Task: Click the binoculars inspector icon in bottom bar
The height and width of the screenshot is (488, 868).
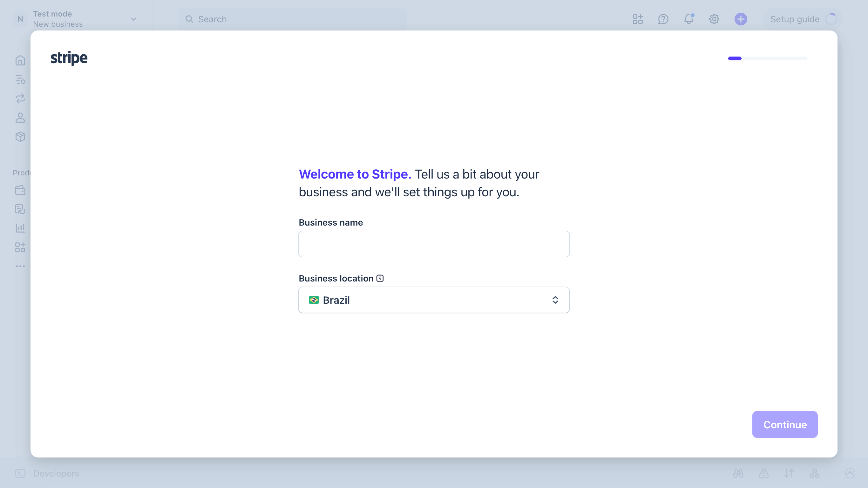Action: click(x=738, y=473)
